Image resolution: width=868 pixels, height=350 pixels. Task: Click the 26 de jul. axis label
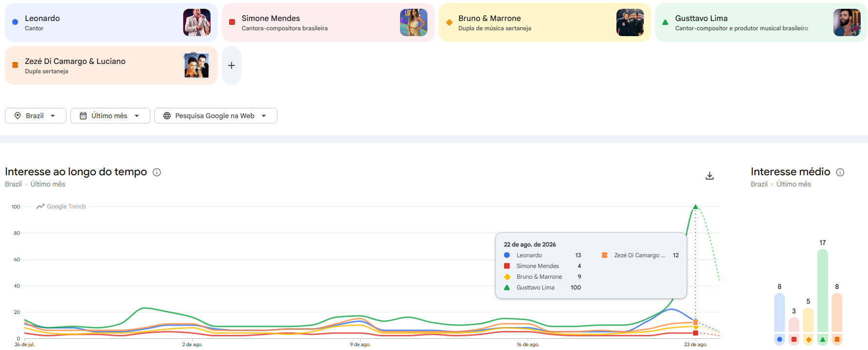[24, 345]
